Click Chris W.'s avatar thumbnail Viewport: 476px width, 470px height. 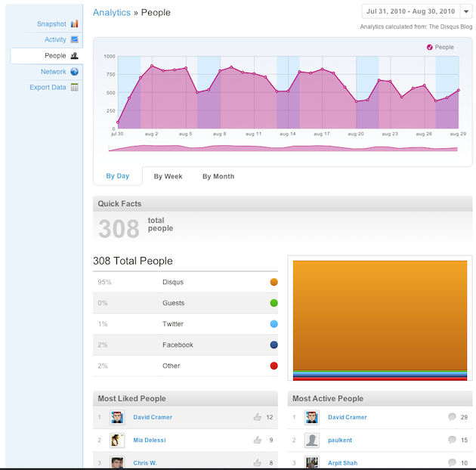(x=117, y=462)
